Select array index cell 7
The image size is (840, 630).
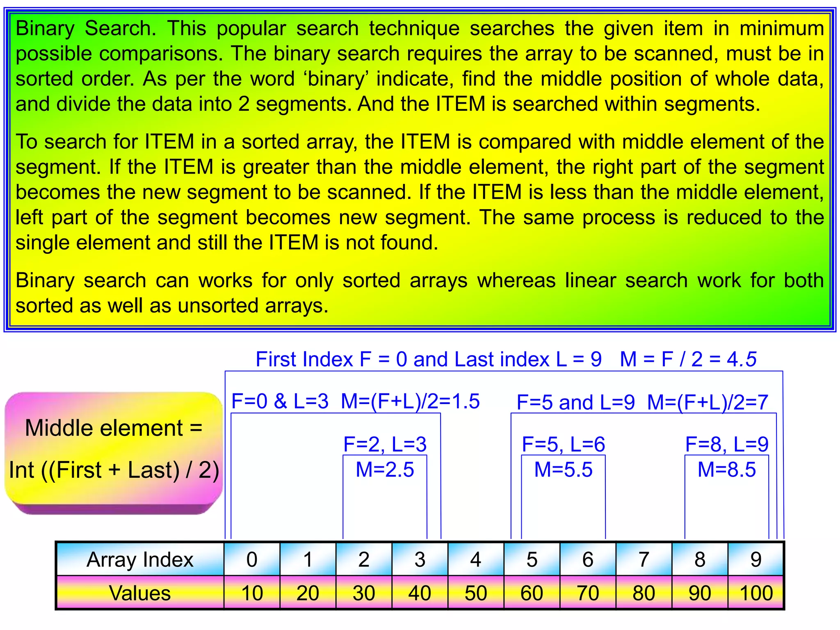pyautogui.click(x=644, y=559)
